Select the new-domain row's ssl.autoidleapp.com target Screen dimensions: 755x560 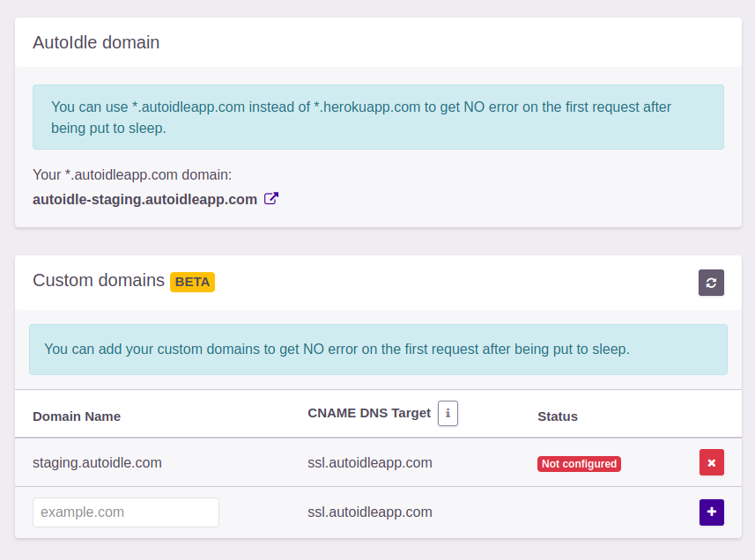pyautogui.click(x=369, y=512)
